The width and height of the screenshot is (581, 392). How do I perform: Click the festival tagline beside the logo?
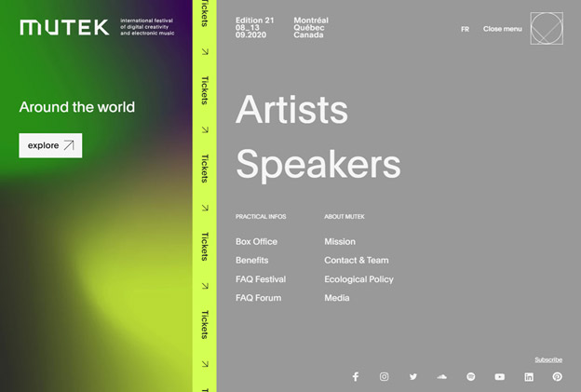[147, 27]
